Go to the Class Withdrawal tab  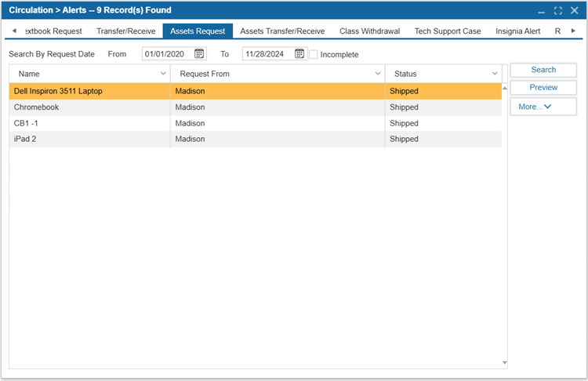click(x=370, y=31)
